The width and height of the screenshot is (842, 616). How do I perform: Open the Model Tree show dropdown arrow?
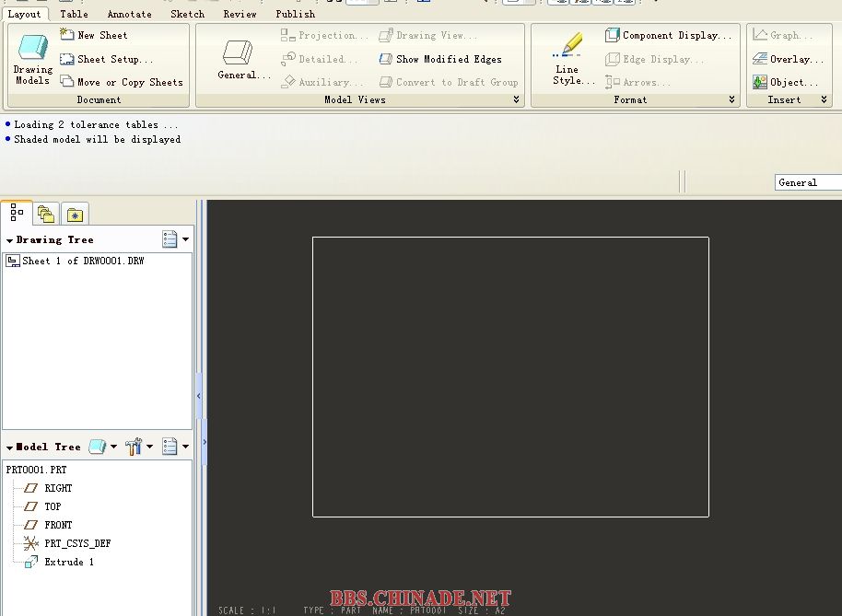(x=114, y=447)
